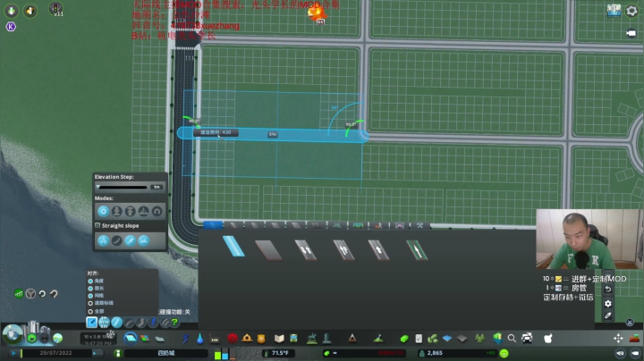The image size is (644, 361).
Task: Choose the curved road drawing mode
Action: click(x=129, y=323)
